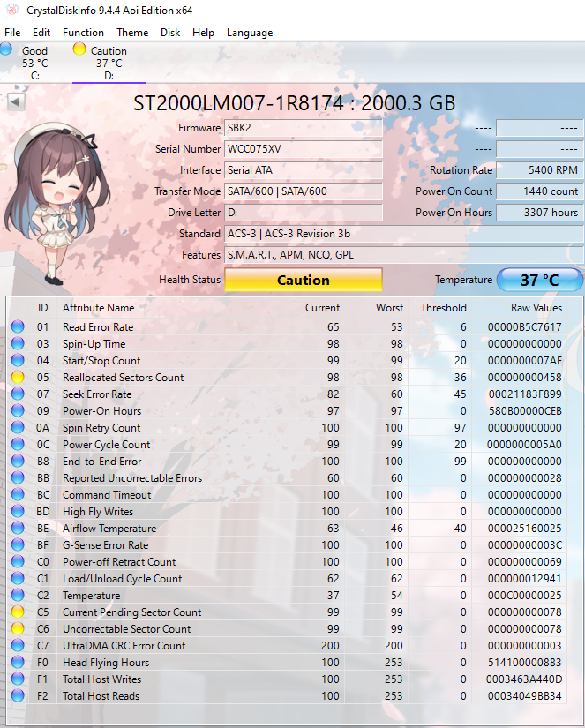Click the status orb for Start/Stop Count
The height and width of the screenshot is (728, 585).
[18, 360]
